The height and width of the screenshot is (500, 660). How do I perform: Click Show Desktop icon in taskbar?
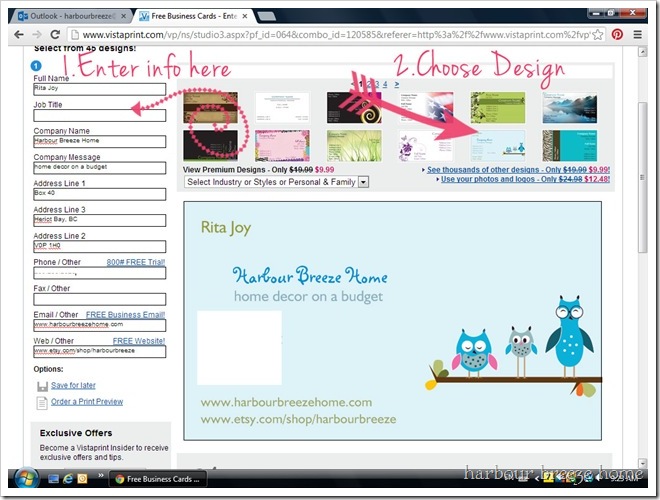53,479
